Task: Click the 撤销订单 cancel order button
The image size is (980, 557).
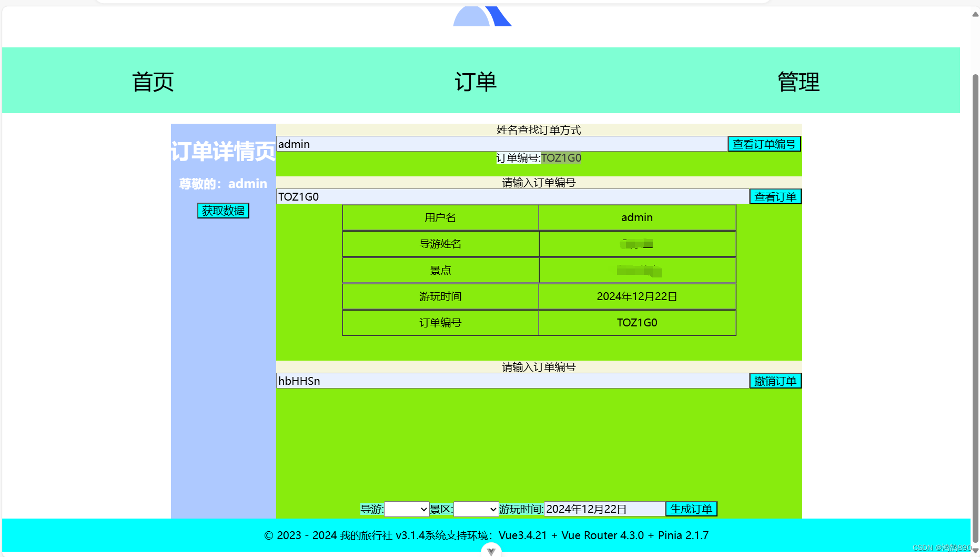Action: pyautogui.click(x=775, y=381)
